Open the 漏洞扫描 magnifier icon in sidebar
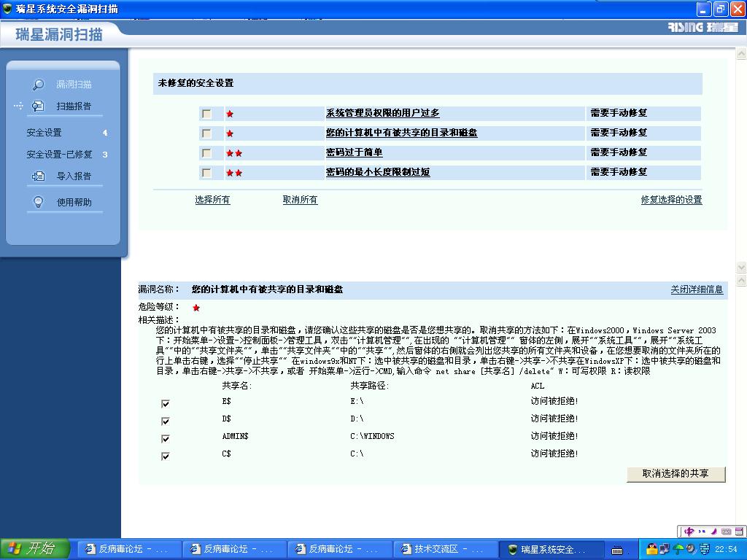 tap(38, 85)
